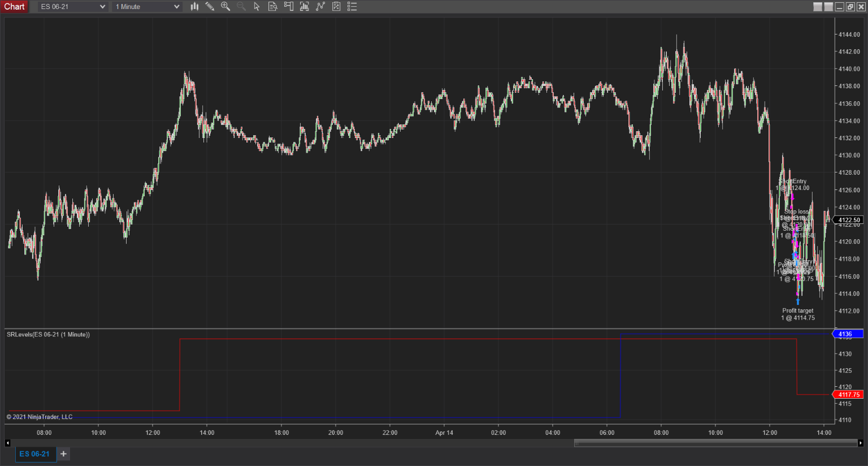Click the 4112.00 price axis label
This screenshot has height=466, width=868.
tap(849, 311)
